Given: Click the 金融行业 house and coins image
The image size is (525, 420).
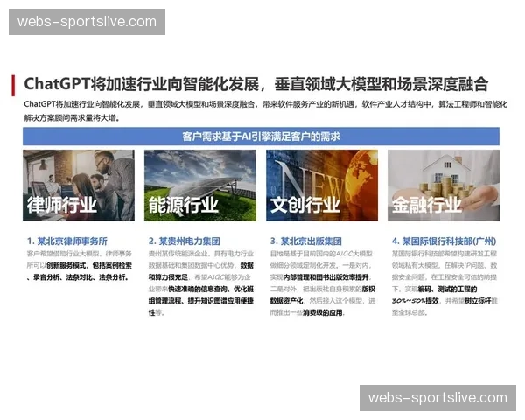Looking at the screenshot, I should coord(444,185).
